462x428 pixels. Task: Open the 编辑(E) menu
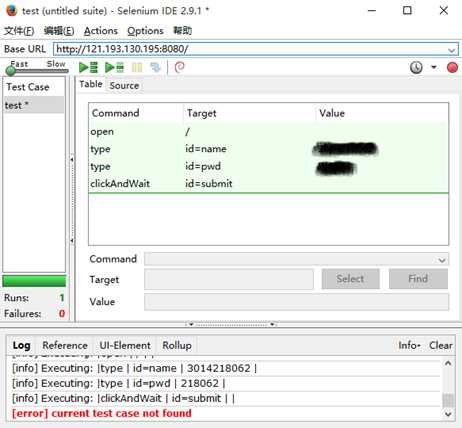point(59,31)
